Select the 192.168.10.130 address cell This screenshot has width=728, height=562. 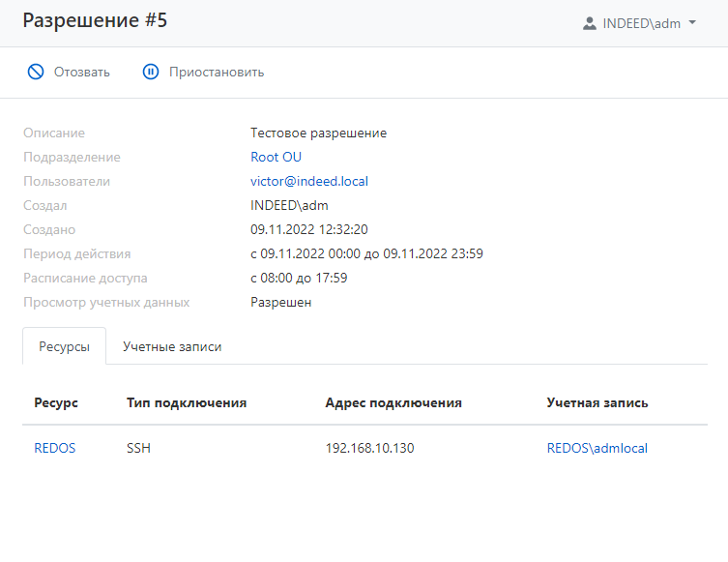(x=369, y=448)
